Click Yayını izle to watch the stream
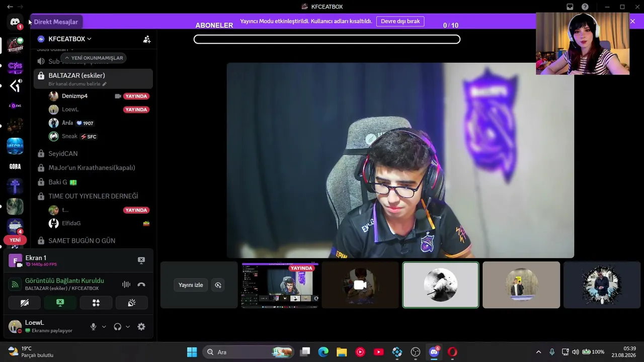 tap(191, 285)
